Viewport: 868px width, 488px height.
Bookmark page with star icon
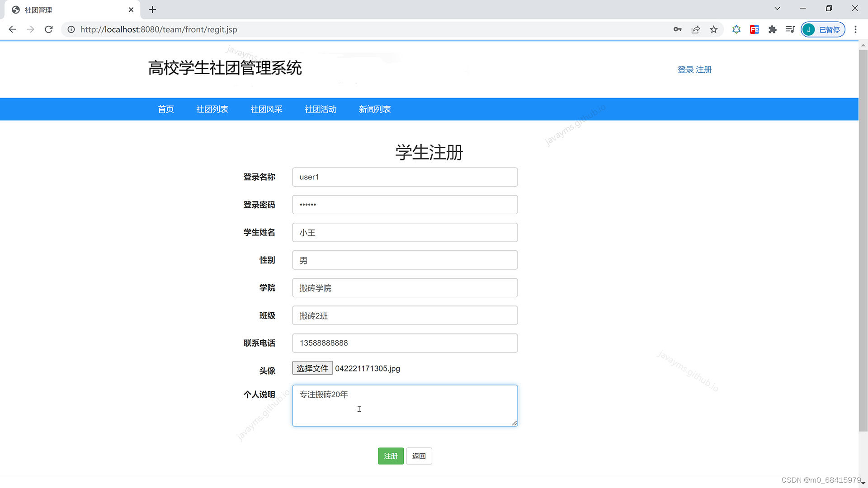point(713,29)
